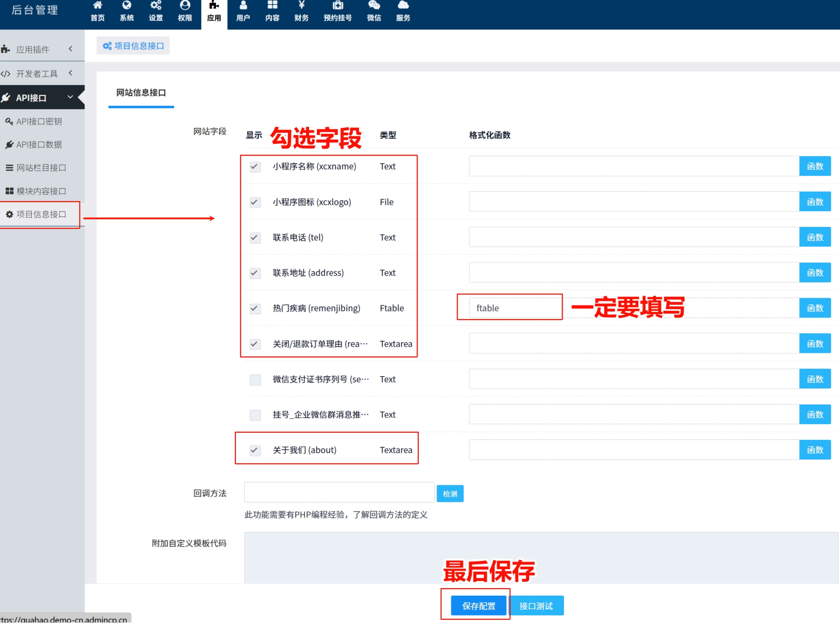Click the 首页 home icon in top navigation
Screen dimensions: 840x624
[x=97, y=11]
